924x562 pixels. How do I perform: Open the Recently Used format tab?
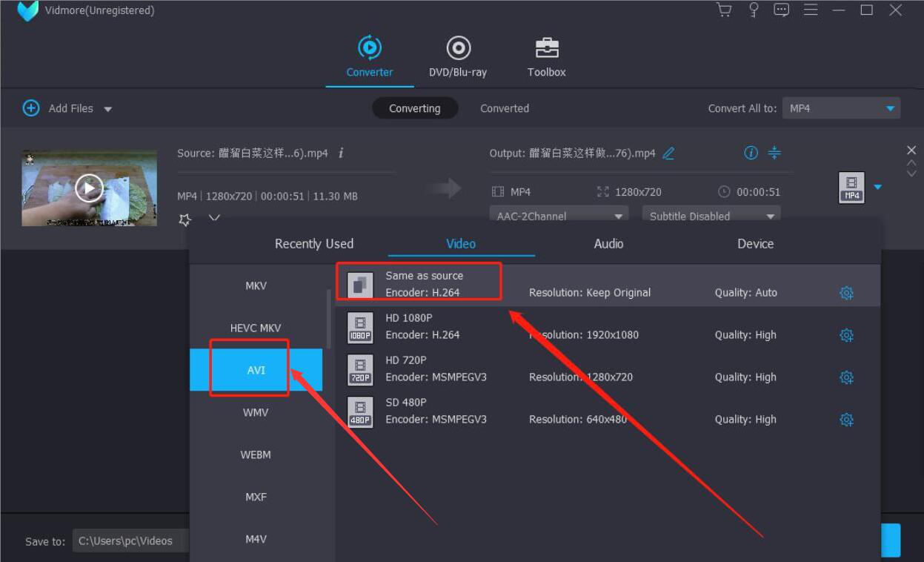pyautogui.click(x=314, y=244)
